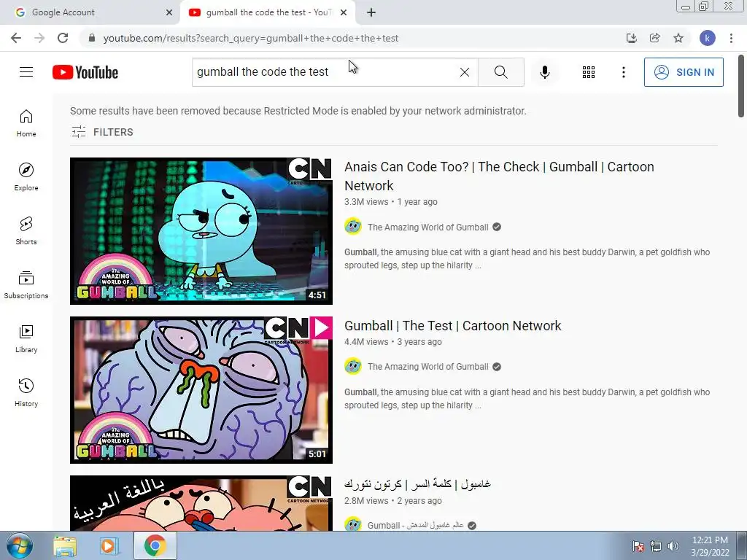Open the YouTube apps grid
Screen dimensions: 747x560
coord(589,72)
